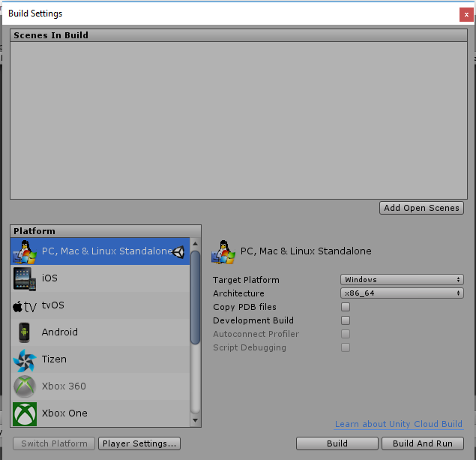Click the platform list scroll up arrow
This screenshot has height=460, width=476.
(x=195, y=244)
